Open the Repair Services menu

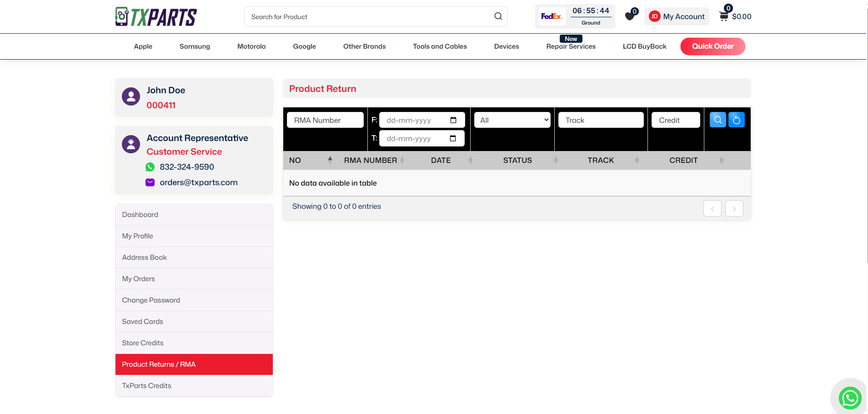coord(571,46)
